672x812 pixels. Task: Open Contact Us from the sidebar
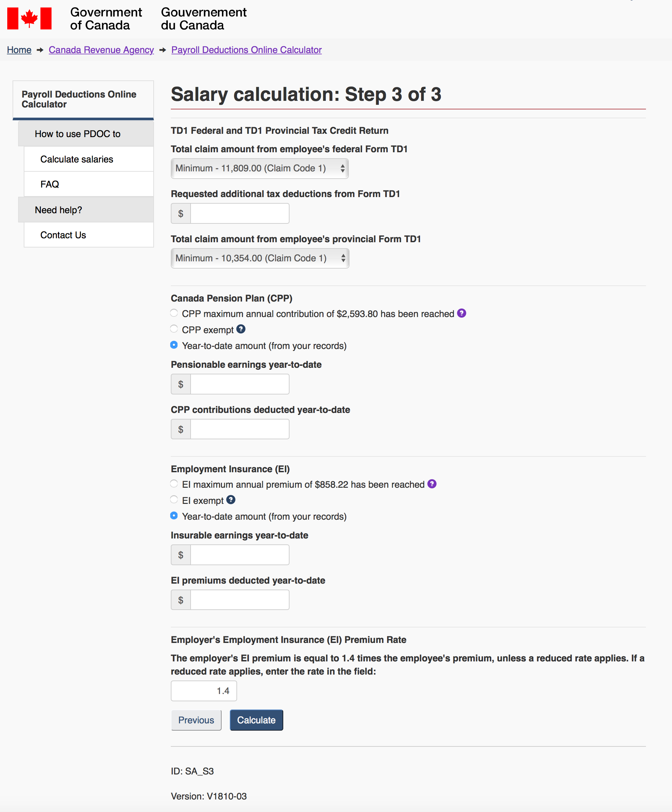pyautogui.click(x=63, y=235)
